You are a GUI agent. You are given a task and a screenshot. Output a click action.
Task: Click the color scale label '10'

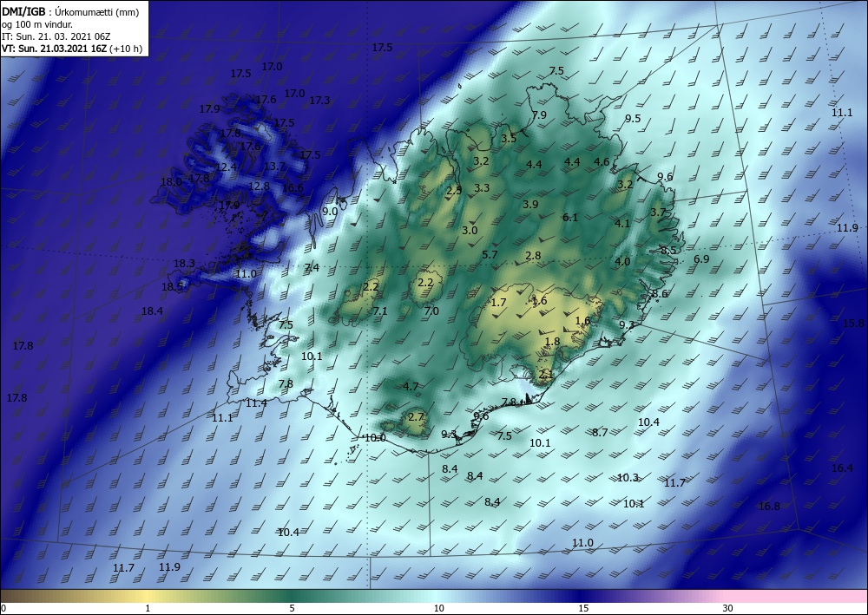click(x=438, y=609)
